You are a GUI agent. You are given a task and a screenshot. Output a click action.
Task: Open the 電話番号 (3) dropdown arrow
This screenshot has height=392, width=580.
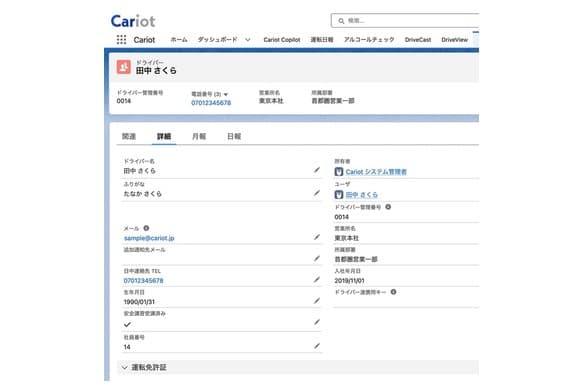[x=226, y=94]
